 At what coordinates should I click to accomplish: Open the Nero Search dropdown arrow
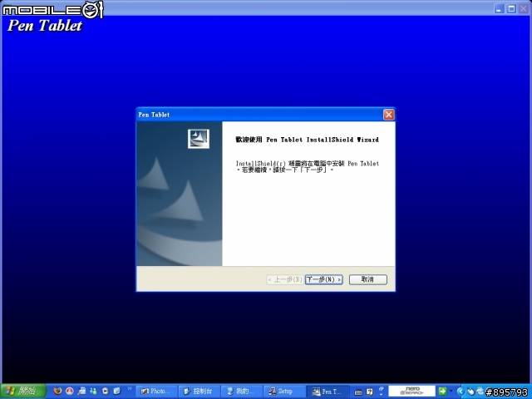pos(451,392)
